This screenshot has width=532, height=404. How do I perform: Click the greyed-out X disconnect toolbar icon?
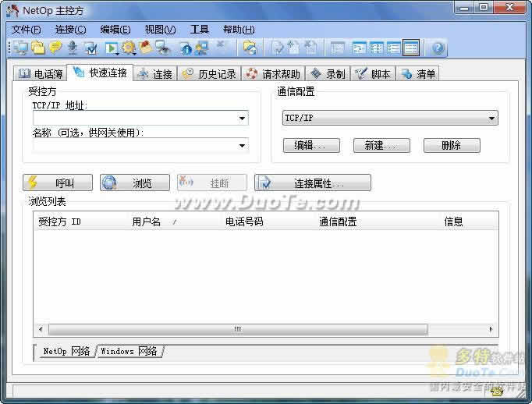(221, 44)
